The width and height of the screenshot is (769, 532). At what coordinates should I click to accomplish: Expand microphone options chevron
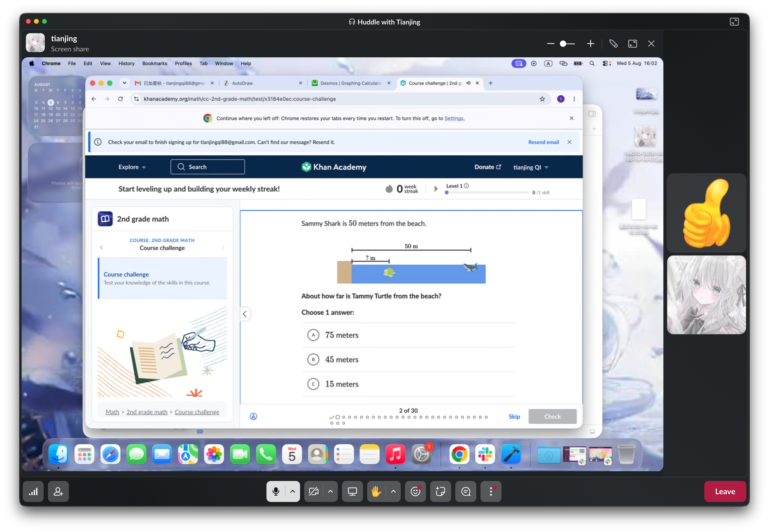point(293,491)
